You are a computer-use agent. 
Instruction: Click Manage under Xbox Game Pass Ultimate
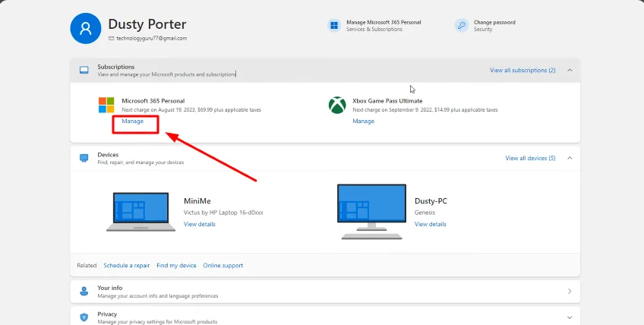pyautogui.click(x=364, y=121)
